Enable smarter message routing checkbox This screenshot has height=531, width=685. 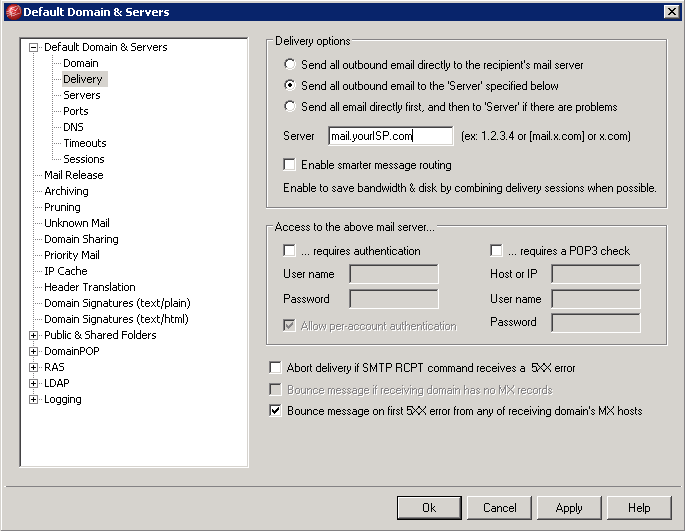(289, 164)
